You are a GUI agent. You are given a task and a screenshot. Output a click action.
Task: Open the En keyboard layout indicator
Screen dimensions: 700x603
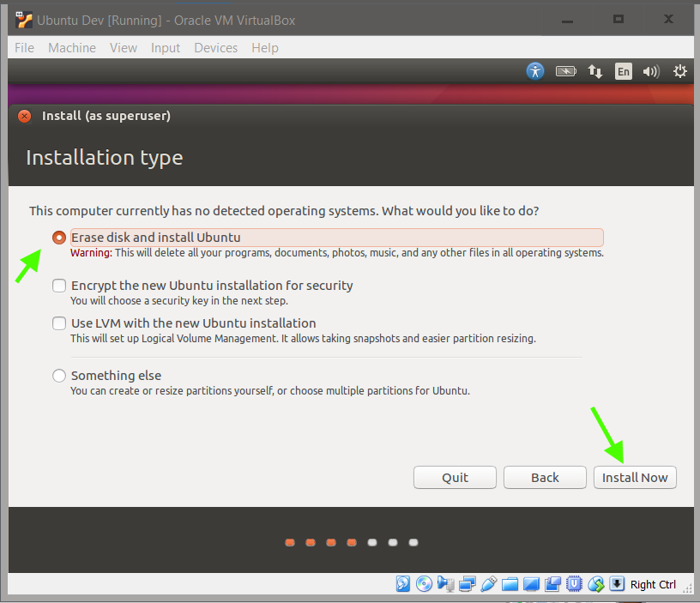[x=623, y=71]
